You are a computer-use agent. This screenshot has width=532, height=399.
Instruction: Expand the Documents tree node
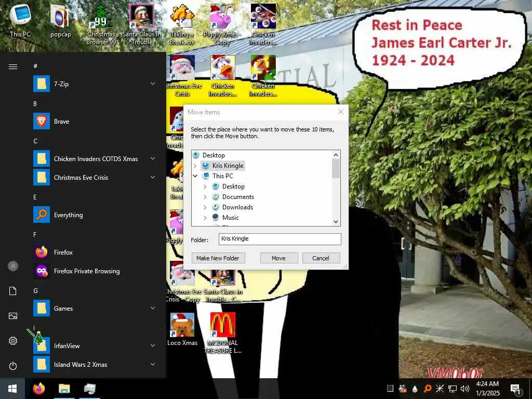[x=205, y=197]
